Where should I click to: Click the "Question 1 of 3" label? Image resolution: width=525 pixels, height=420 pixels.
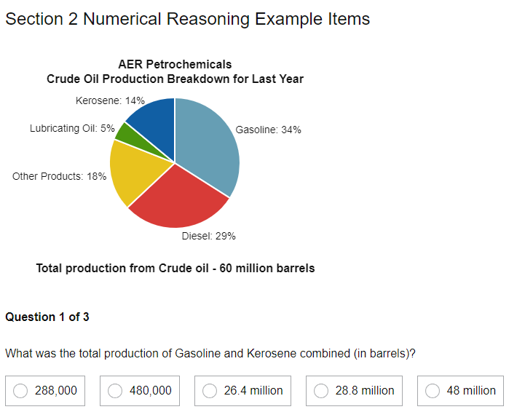47,317
